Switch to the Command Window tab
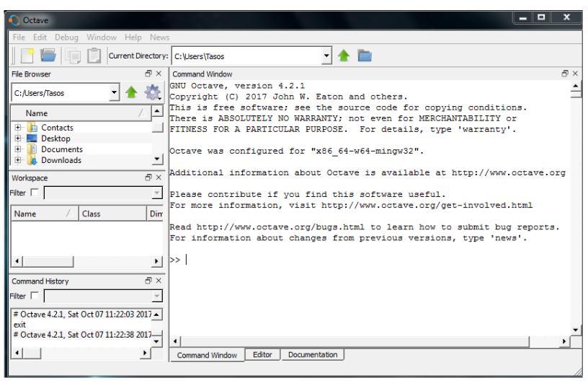Image resolution: width=588 pixels, height=383 pixels. click(x=207, y=355)
